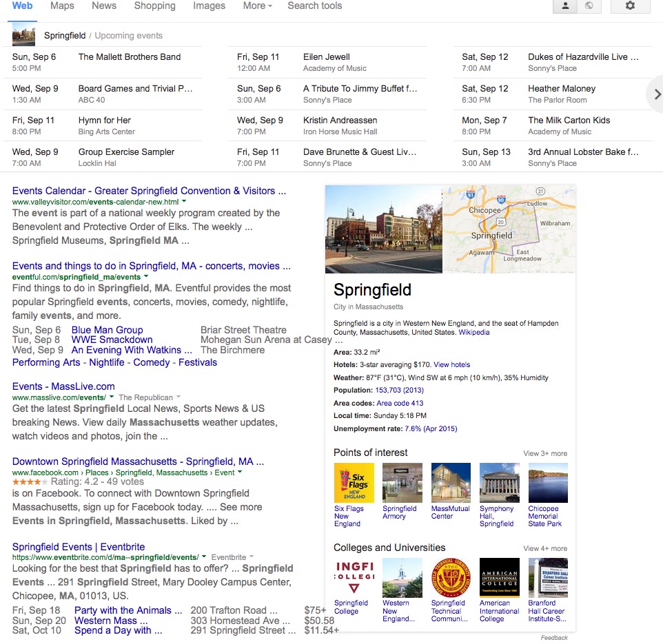Image resolution: width=663 pixels, height=644 pixels.
Task: Expand dropdown arrow beside masslive.com URL
Action: (x=112, y=396)
